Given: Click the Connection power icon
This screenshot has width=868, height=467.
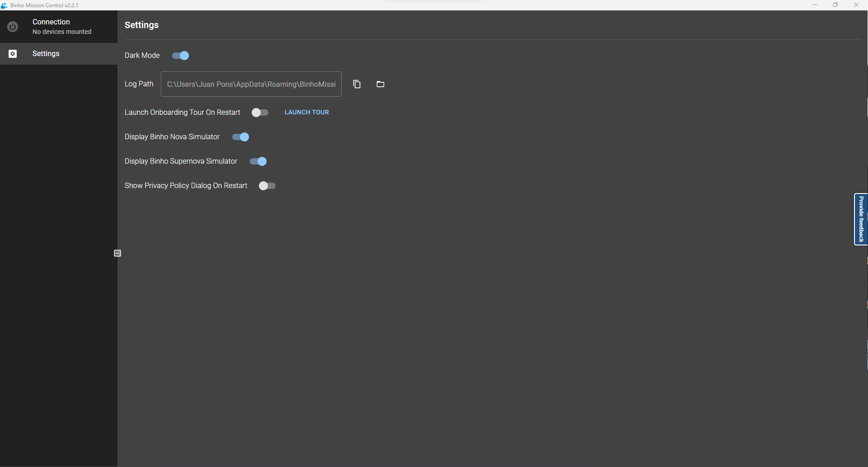Looking at the screenshot, I should [13, 27].
